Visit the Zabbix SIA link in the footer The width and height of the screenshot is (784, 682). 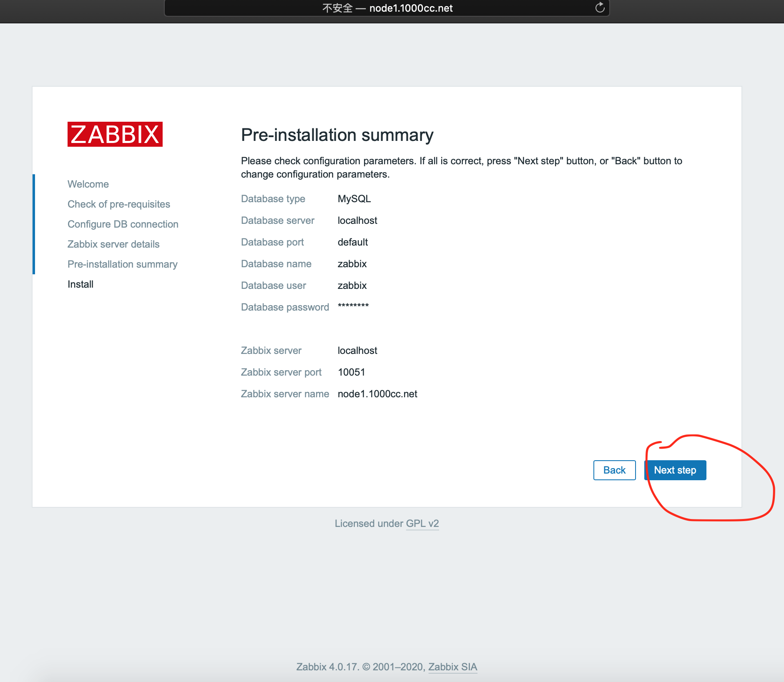pyautogui.click(x=452, y=667)
